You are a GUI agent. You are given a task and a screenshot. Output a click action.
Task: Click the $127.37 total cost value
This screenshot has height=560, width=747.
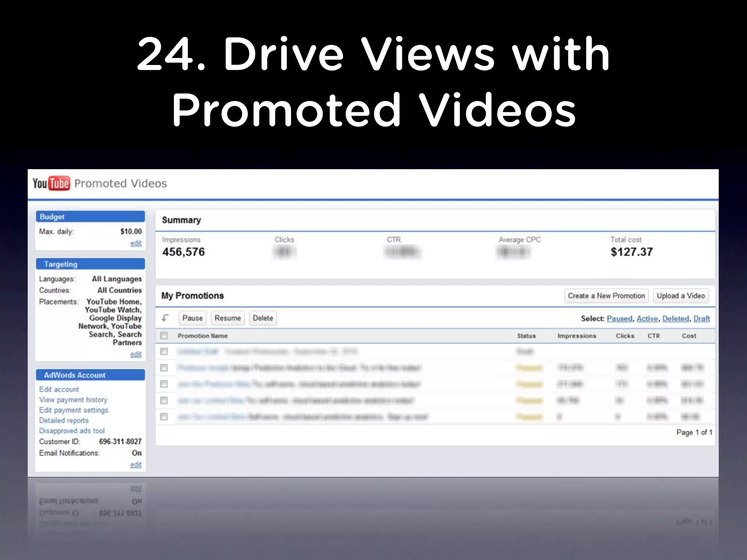(632, 252)
